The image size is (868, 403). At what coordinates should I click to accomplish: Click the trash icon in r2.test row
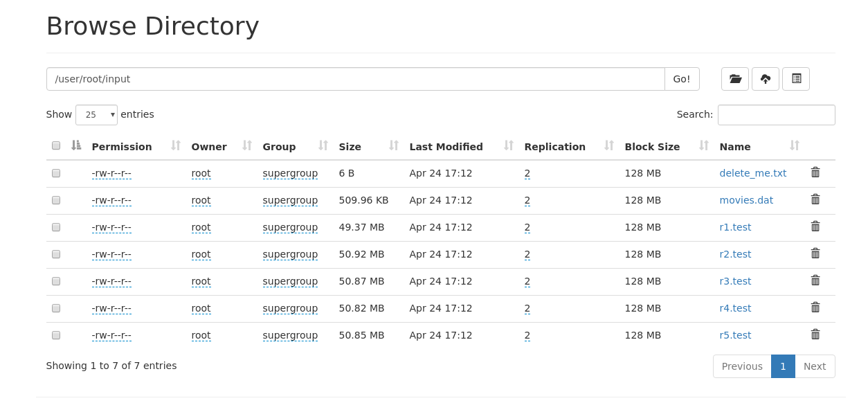point(815,253)
